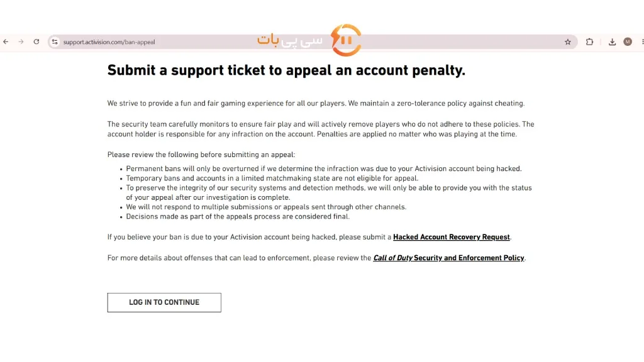This screenshot has width=644, height=362.
Task: Click the 'Decisions made' final bullet
Action: click(x=238, y=217)
